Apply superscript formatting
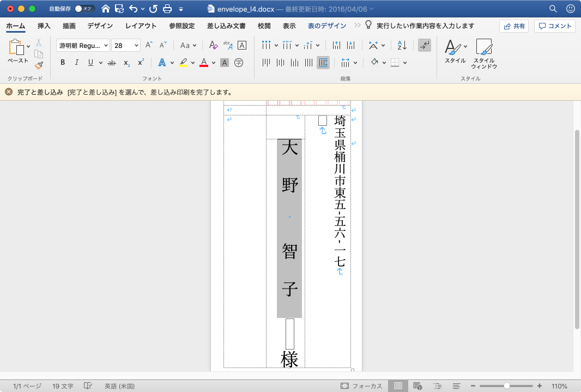581x392 pixels. [141, 62]
